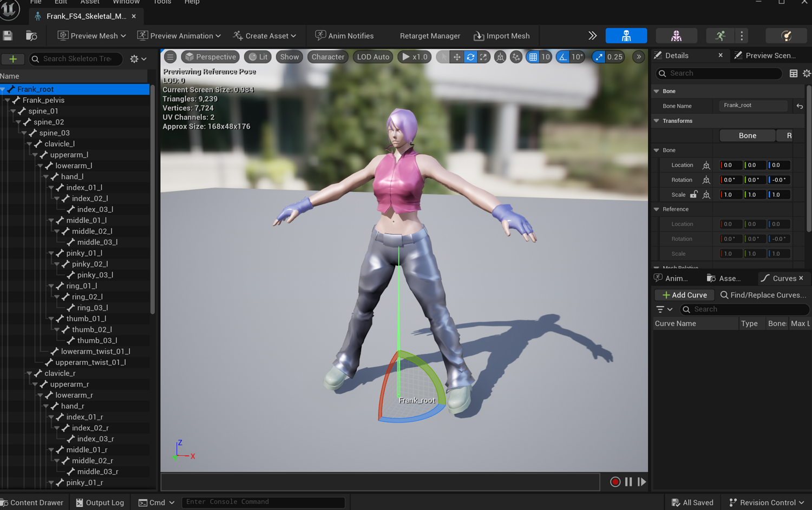This screenshot has height=510, width=812.
Task: Switch to Skeleton editor mode icon
Action: [x=626, y=36]
